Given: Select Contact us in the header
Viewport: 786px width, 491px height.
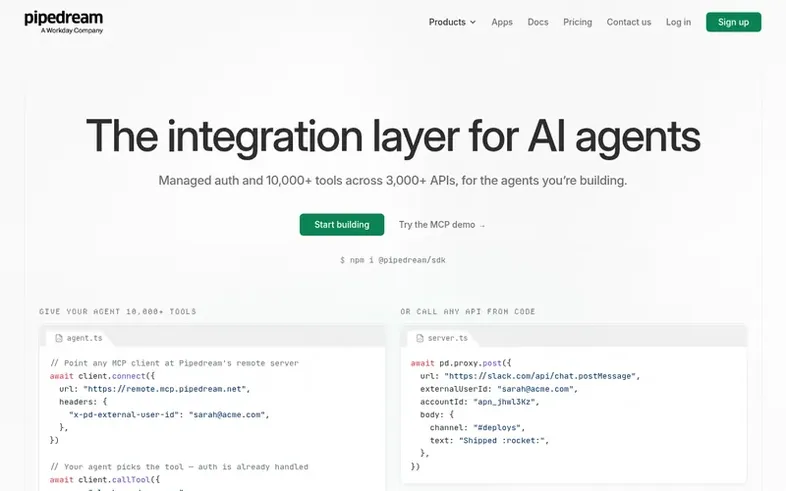Looking at the screenshot, I should pyautogui.click(x=629, y=22).
